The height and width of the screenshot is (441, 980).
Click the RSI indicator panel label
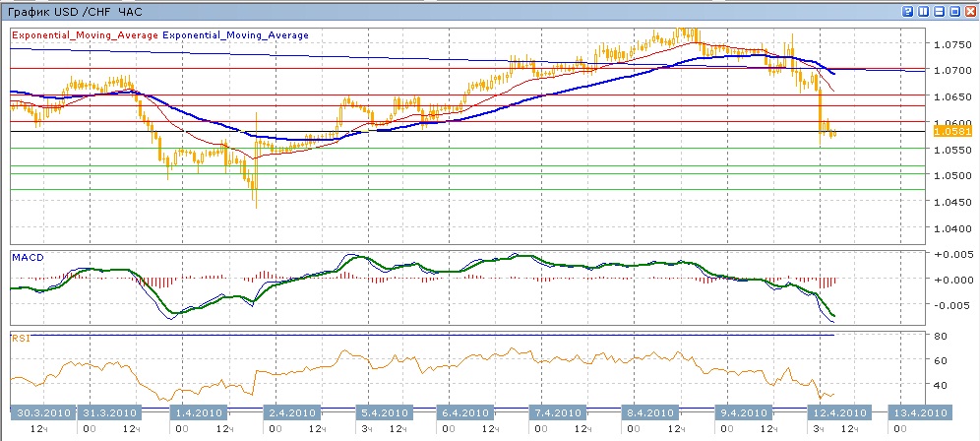tap(19, 338)
